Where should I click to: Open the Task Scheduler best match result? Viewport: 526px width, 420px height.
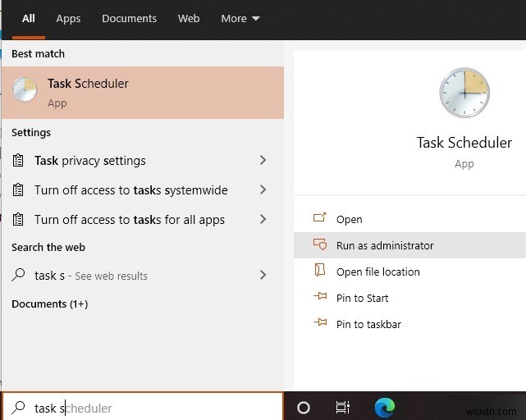click(x=143, y=93)
